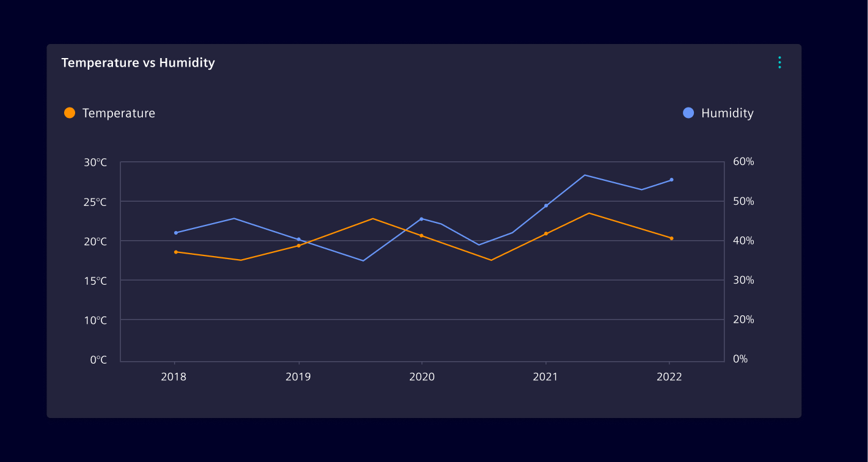This screenshot has width=868, height=462.
Task: Select the Temperature data point at 2018
Action: (x=176, y=252)
